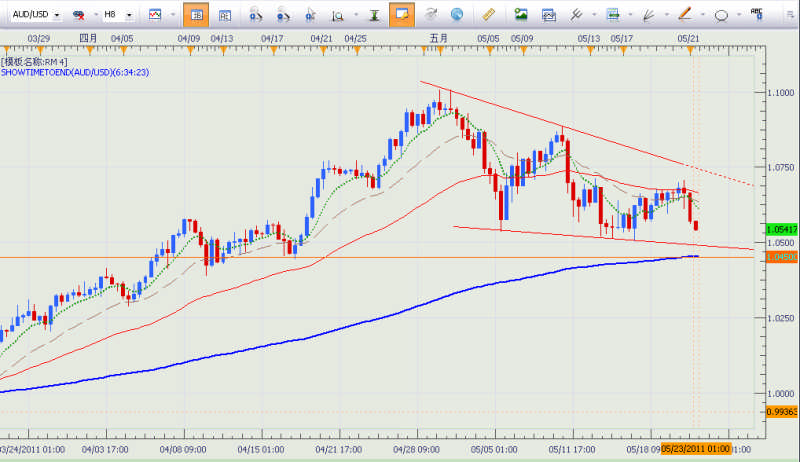
Task: Click the orange marker under 04/09
Action: point(190,50)
